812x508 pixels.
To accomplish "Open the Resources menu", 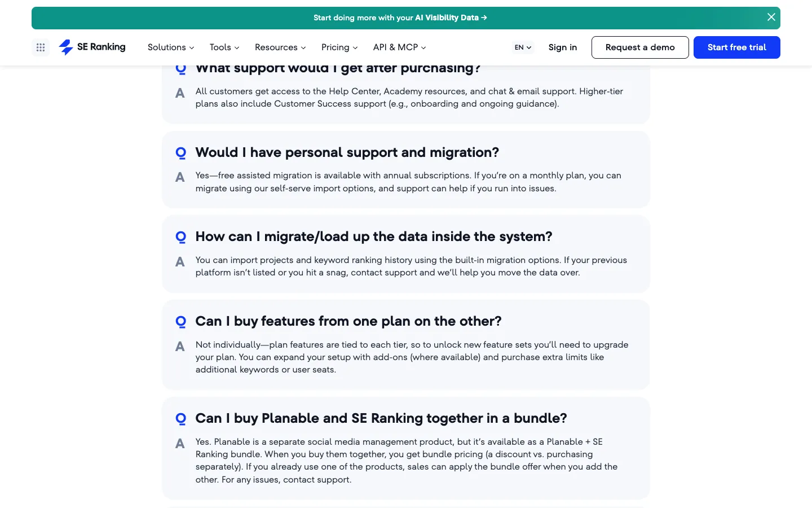I will coord(280,47).
